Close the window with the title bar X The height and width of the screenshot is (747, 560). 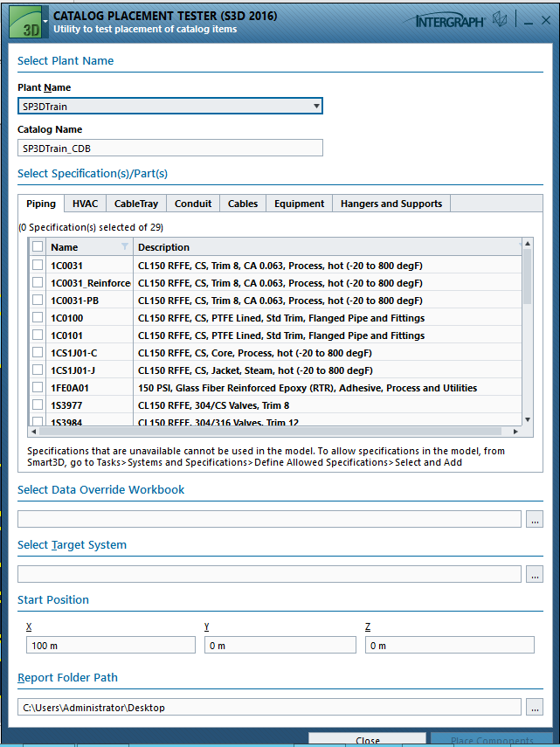546,20
